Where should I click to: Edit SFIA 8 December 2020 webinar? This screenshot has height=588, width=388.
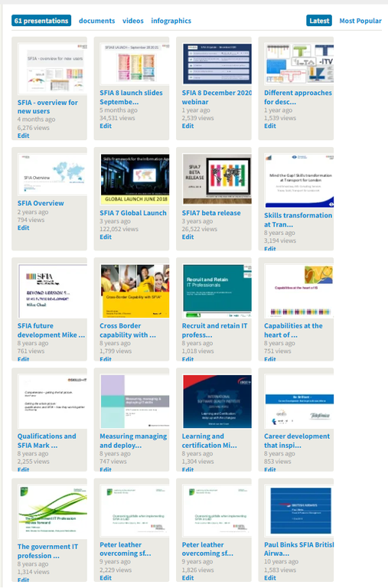point(187,126)
